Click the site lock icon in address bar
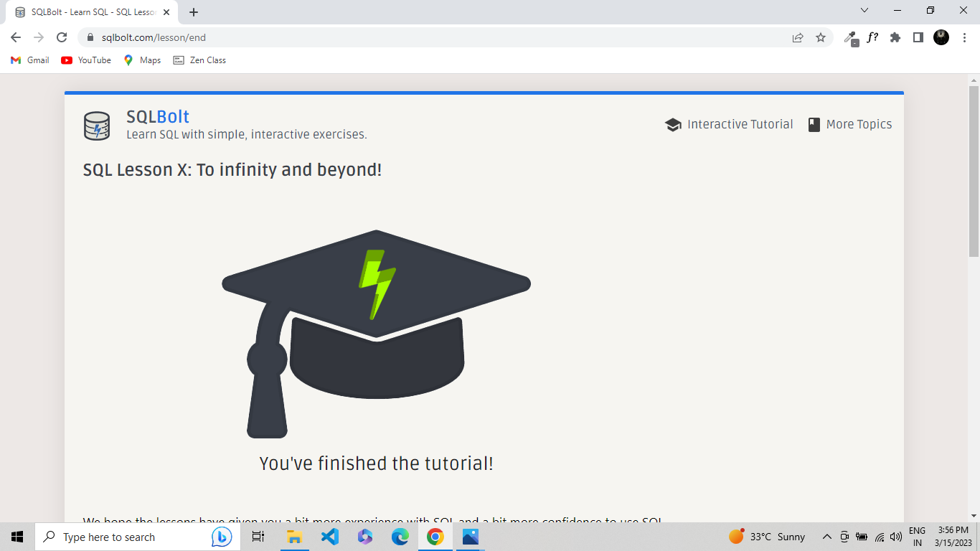 point(90,37)
